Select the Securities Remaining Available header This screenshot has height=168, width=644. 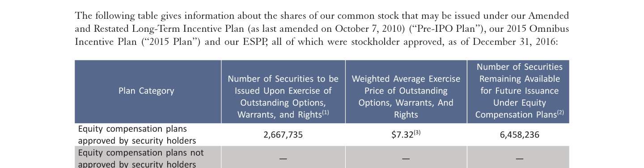(x=518, y=91)
